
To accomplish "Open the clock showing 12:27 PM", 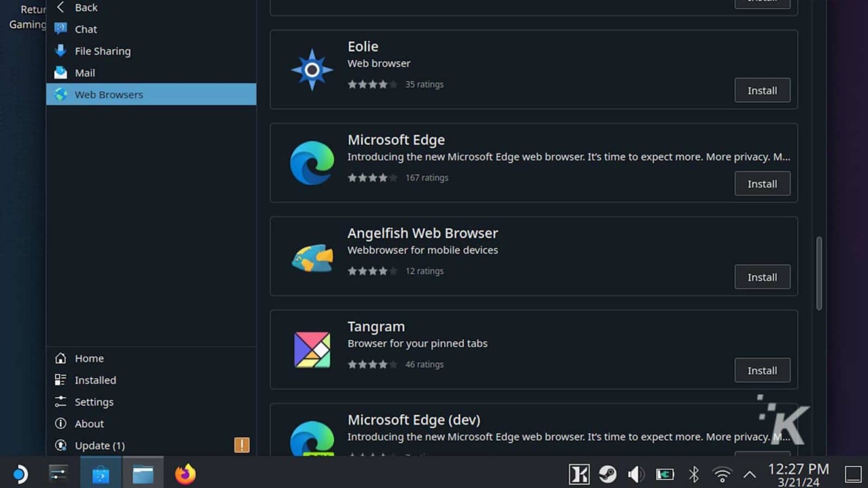I will click(798, 474).
